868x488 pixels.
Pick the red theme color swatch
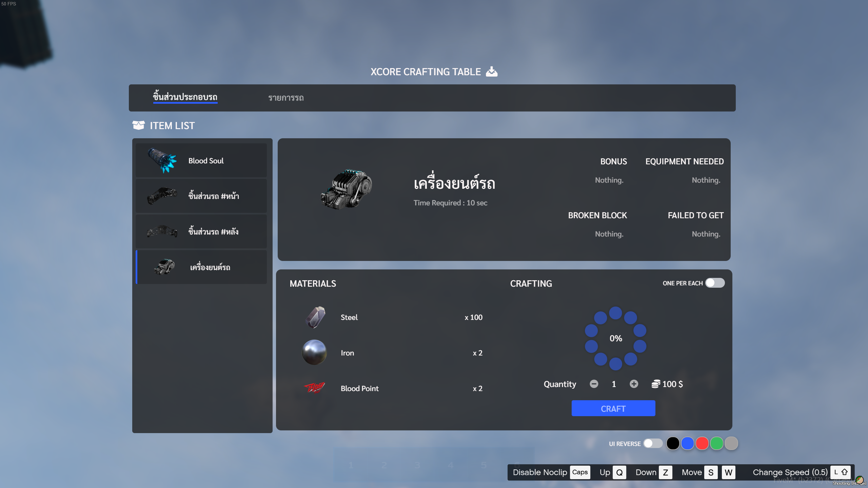click(702, 443)
